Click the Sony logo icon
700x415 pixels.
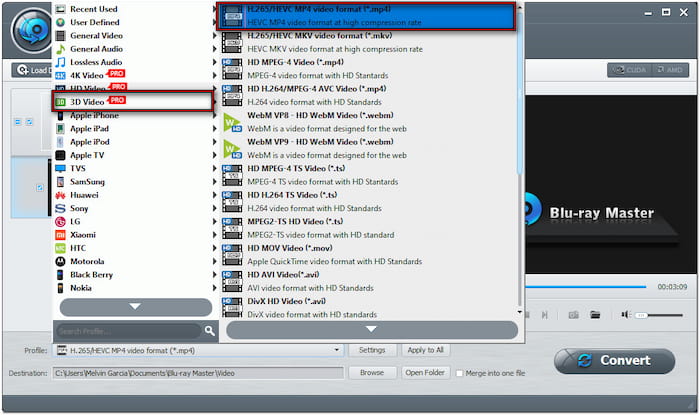pyautogui.click(x=60, y=208)
